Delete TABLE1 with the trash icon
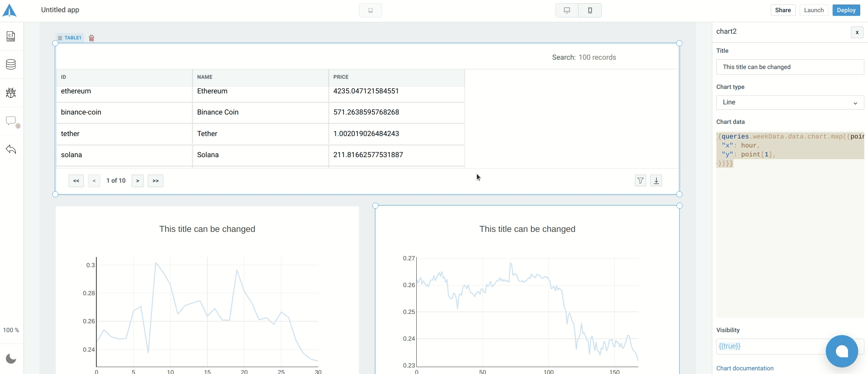The image size is (868, 374). 91,38
